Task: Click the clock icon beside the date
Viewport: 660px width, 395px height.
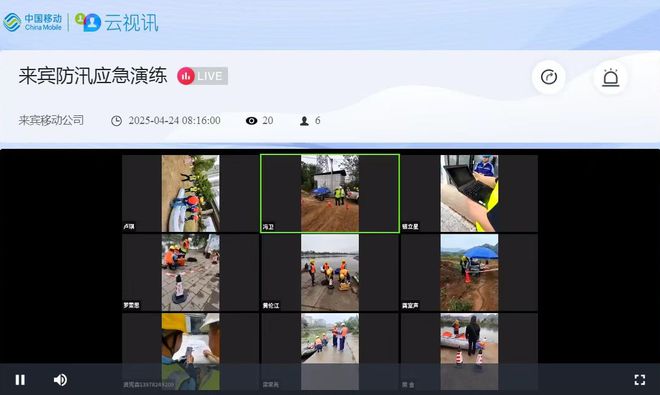Action: click(x=116, y=121)
